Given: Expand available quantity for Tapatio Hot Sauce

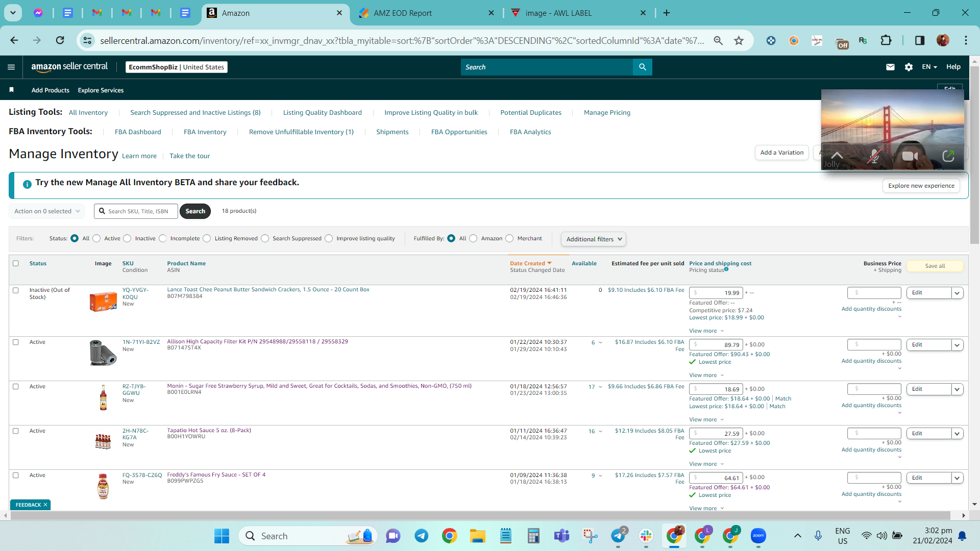Looking at the screenshot, I should point(600,431).
